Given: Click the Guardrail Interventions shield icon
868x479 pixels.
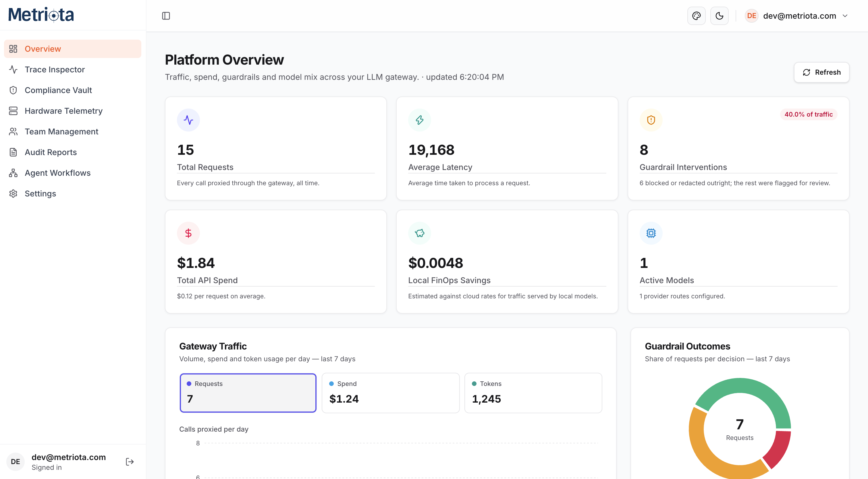Looking at the screenshot, I should [x=651, y=120].
